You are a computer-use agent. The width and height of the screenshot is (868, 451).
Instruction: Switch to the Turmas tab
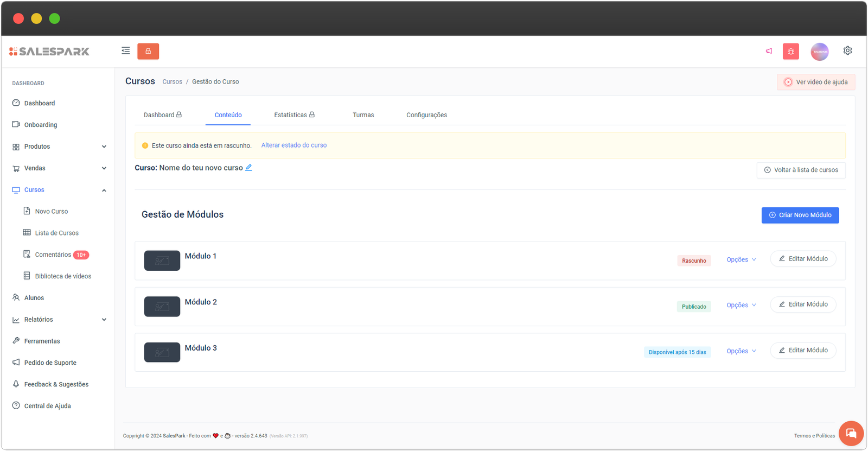click(363, 115)
